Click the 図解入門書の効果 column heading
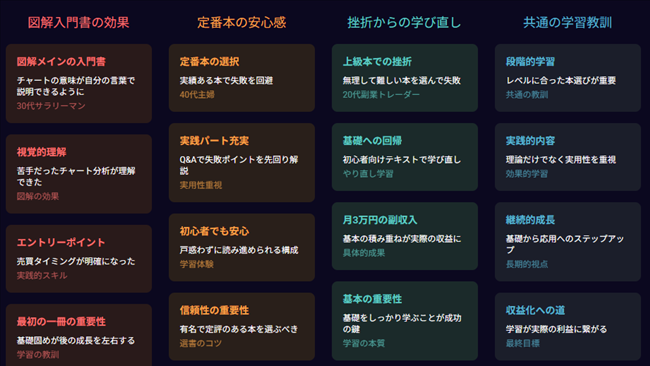This screenshot has width=650, height=366. pos(79,22)
